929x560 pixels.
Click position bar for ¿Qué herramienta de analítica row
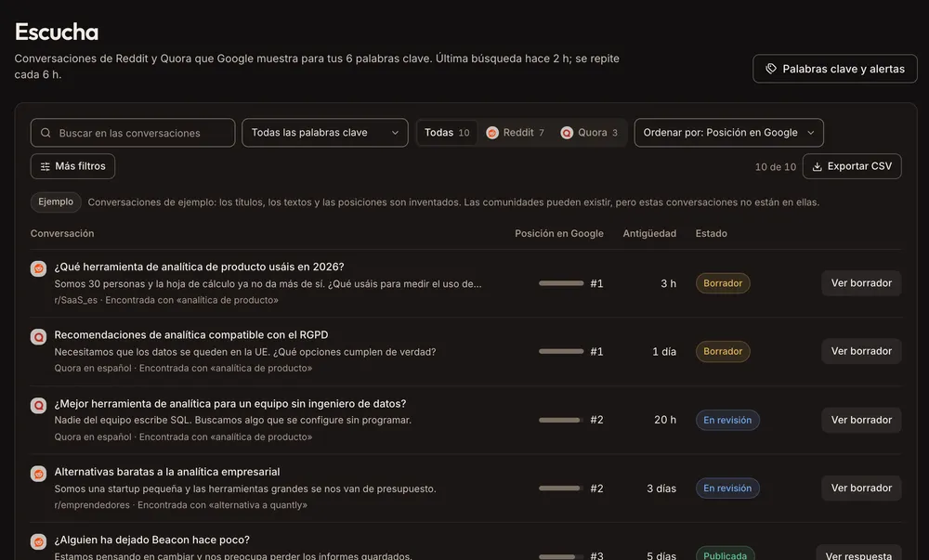pos(561,283)
